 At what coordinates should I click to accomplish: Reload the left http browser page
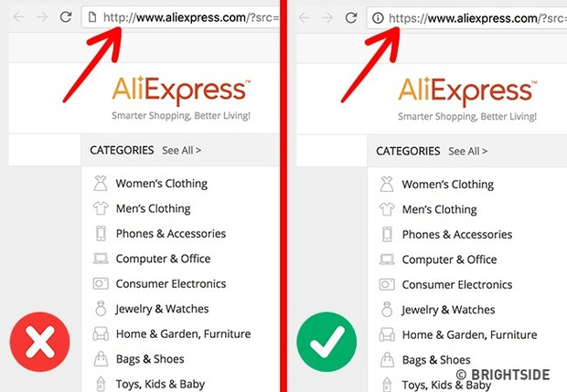pos(66,16)
